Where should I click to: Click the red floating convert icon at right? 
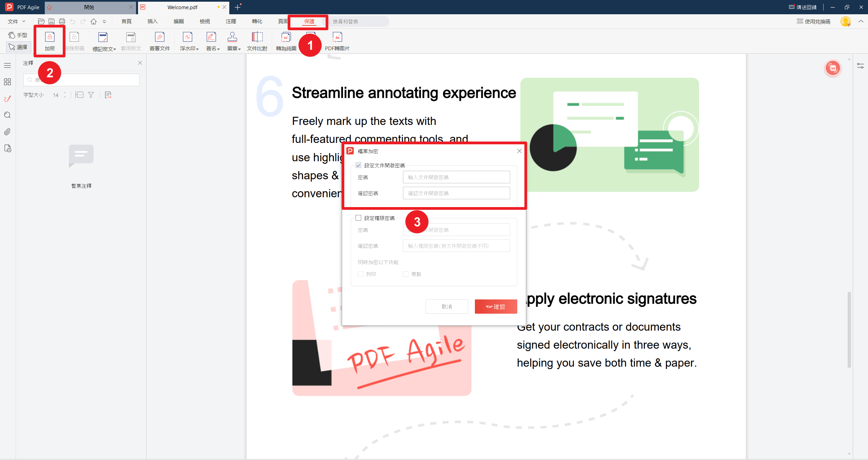pos(833,68)
